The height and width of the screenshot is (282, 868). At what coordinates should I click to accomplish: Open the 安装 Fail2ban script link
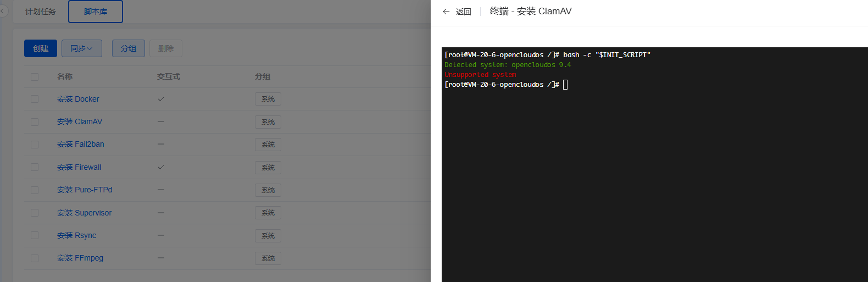click(x=81, y=144)
